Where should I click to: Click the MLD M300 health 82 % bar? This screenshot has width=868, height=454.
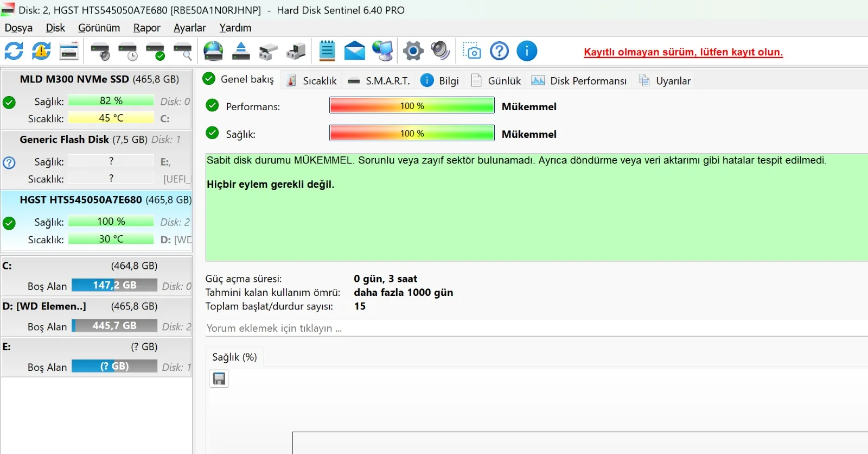tap(111, 100)
